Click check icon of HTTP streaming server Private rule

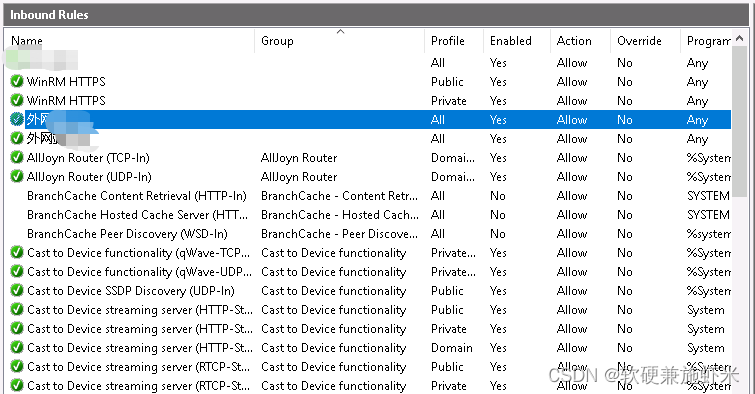[x=17, y=328]
